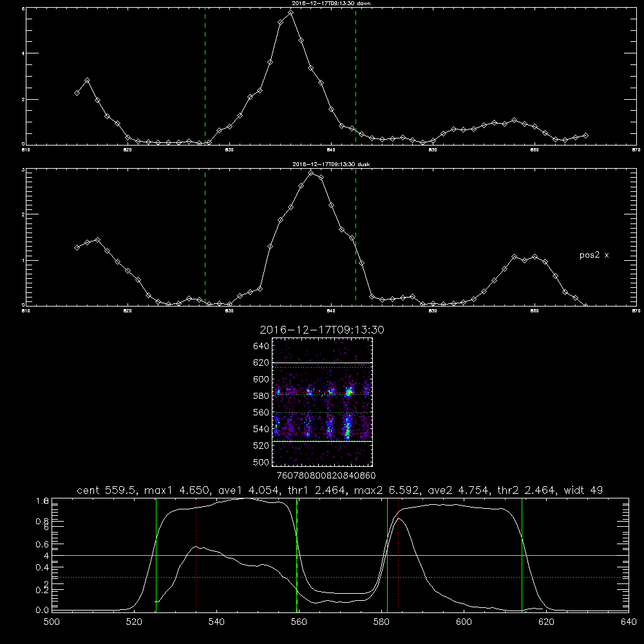Select the 'pos2 x' label in dusk plot
This screenshot has height=644, width=644.
(594, 255)
